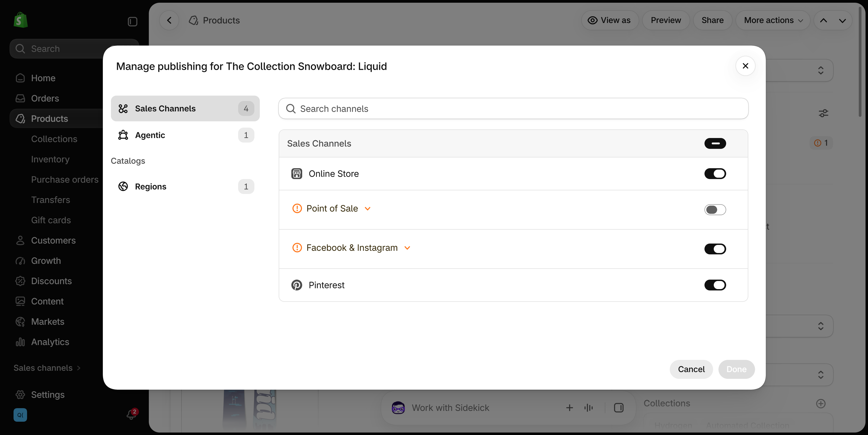868x435 pixels.
Task: Click the Search channels field
Action: [513, 109]
